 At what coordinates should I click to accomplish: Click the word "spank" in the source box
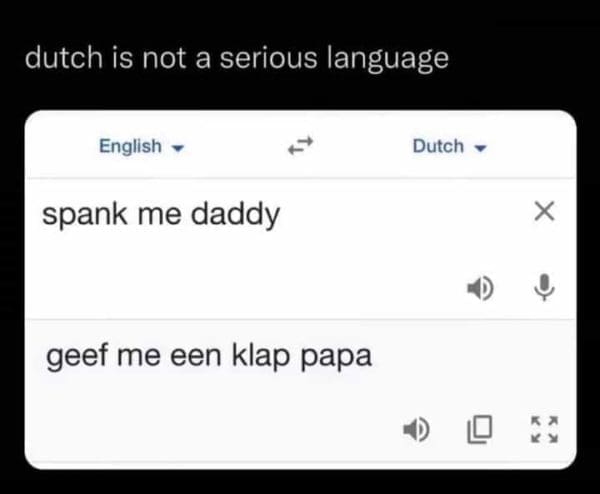point(78,213)
